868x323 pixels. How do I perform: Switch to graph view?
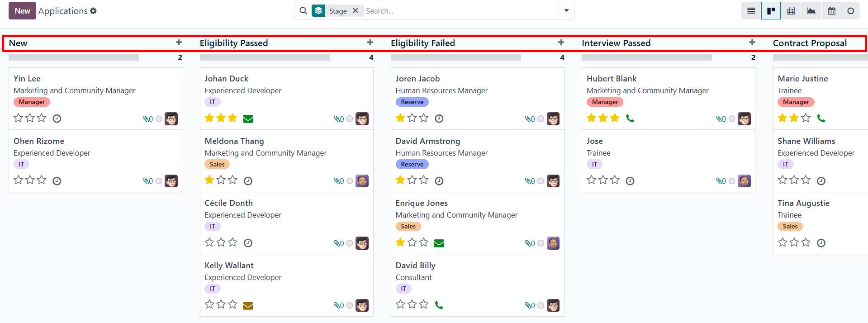tap(811, 11)
